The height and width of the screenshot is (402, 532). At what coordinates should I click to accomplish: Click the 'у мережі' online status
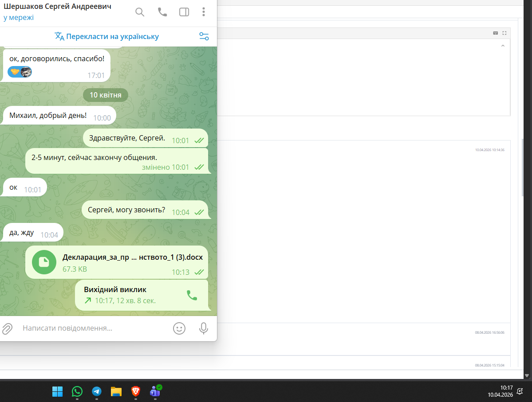pyautogui.click(x=19, y=18)
